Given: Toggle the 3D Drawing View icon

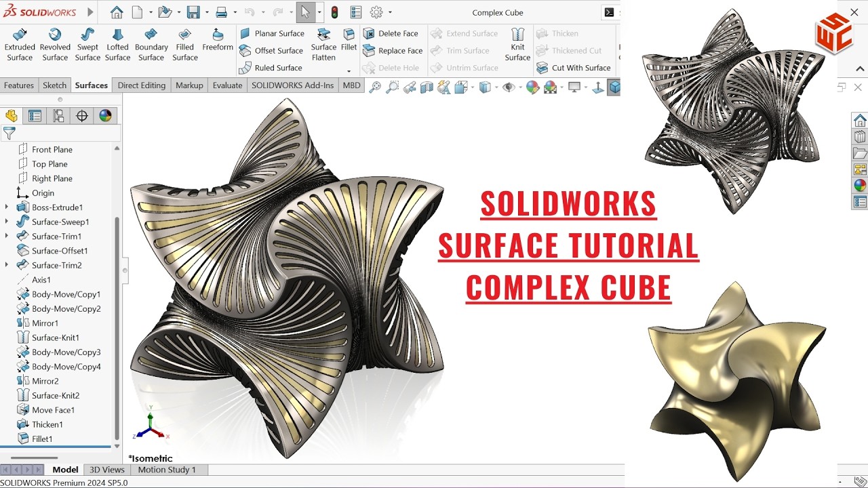Looking at the screenshot, I should 598,87.
